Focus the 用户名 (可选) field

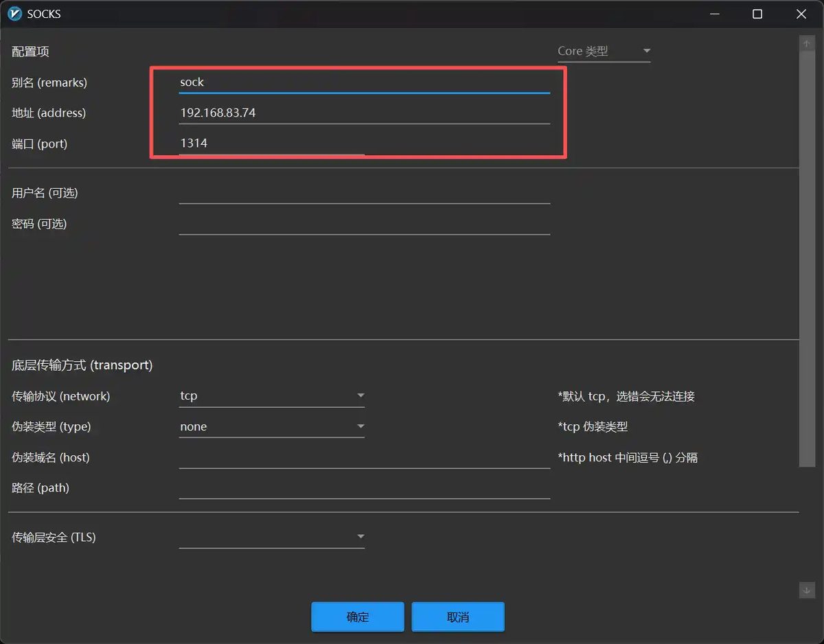coord(365,193)
